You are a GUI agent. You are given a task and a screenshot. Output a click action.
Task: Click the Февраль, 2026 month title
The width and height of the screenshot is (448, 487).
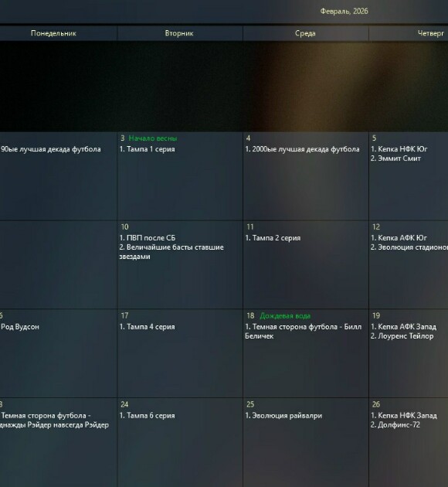(344, 12)
